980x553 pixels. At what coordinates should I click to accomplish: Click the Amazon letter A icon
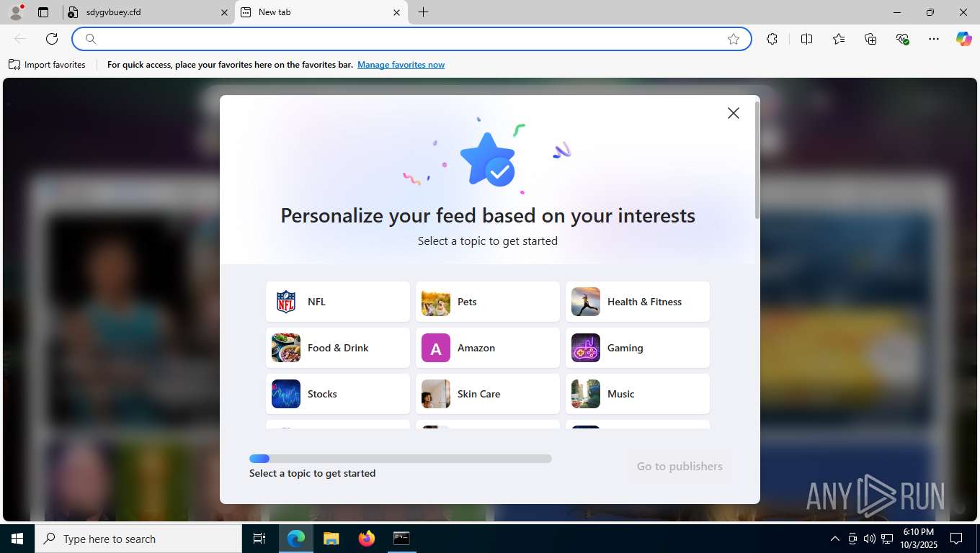click(x=436, y=348)
